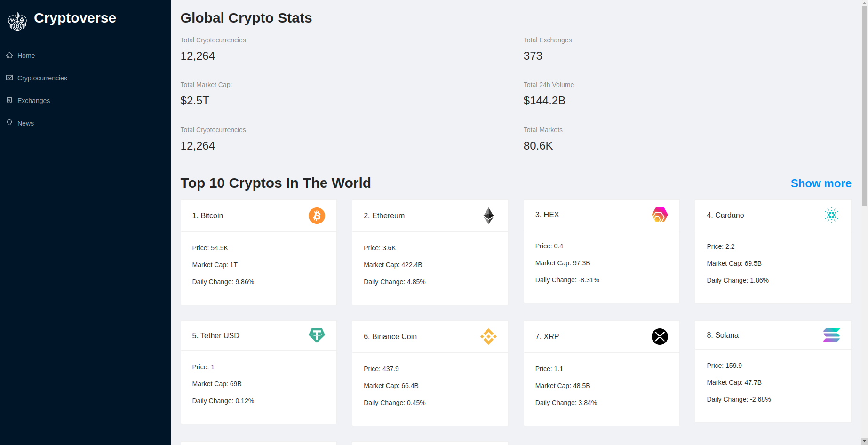Click the Exchanges icon in sidebar
The height and width of the screenshot is (445, 868).
9,100
